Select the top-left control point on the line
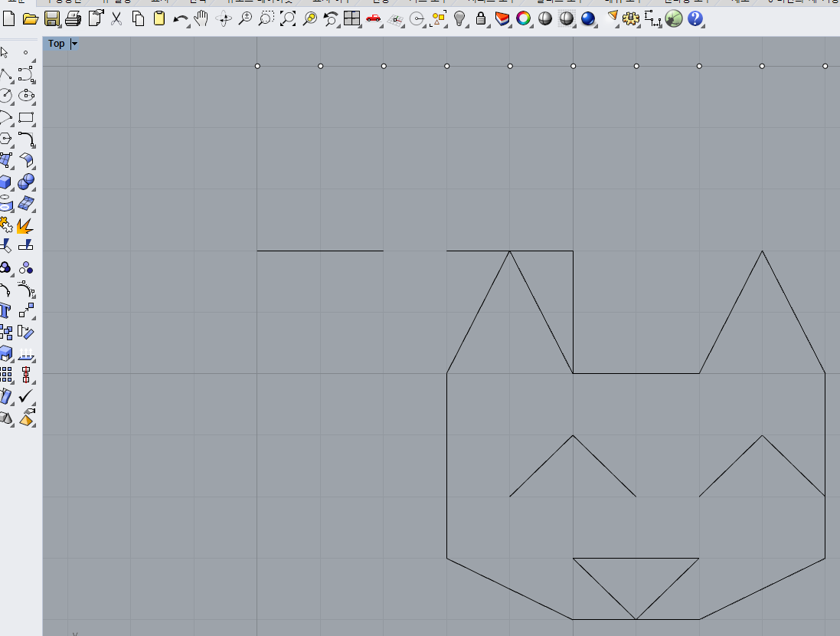Screen dimensions: 840x636 click(258, 66)
